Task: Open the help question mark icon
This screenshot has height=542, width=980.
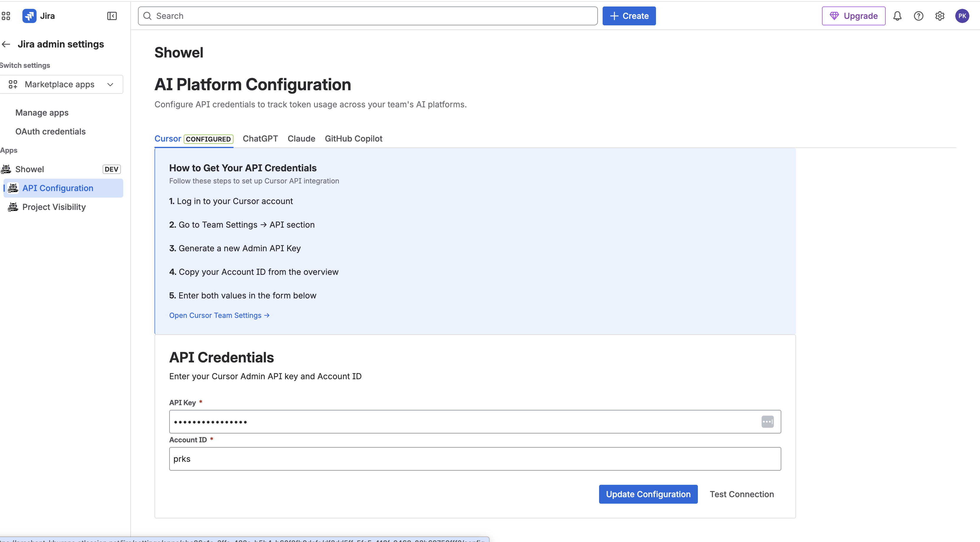Action: point(918,16)
